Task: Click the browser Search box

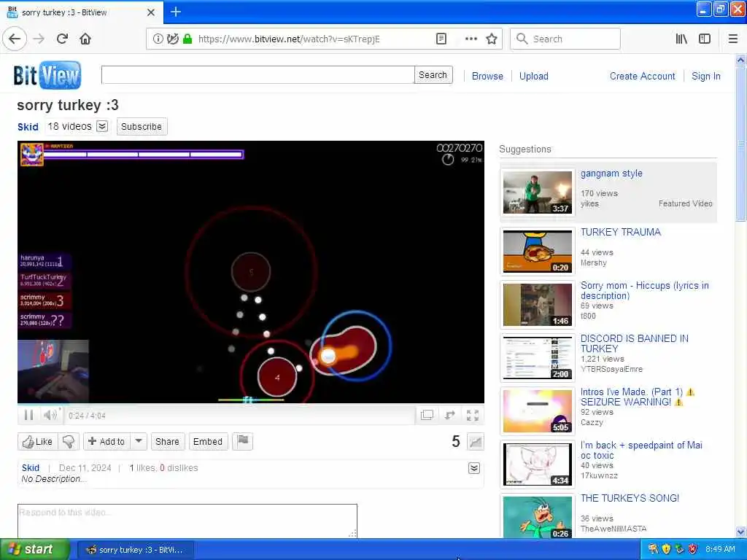Action: pyautogui.click(x=565, y=39)
